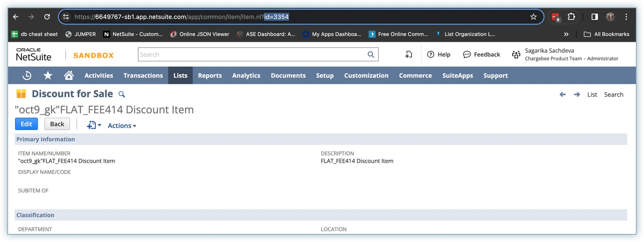Click the Create New icon beside search
This screenshot has height=242, width=644.
click(x=409, y=55)
